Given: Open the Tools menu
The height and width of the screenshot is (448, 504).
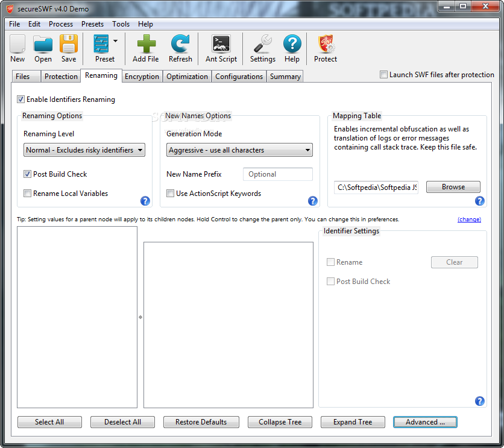Looking at the screenshot, I should (121, 24).
